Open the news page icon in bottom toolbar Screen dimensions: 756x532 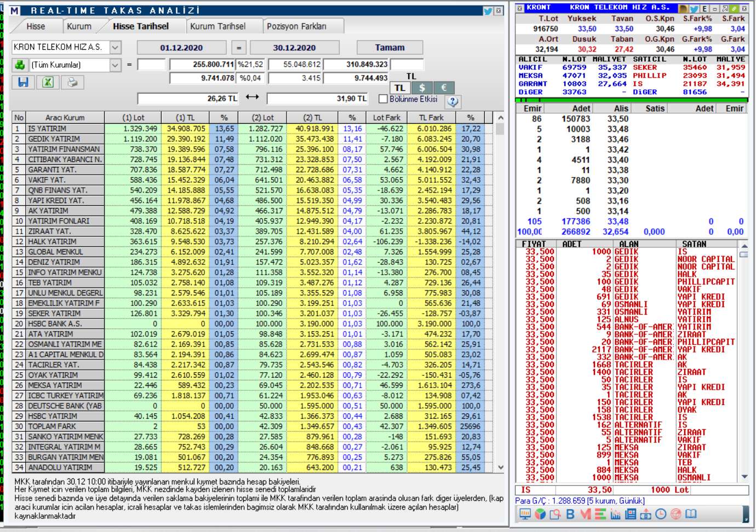(630, 514)
